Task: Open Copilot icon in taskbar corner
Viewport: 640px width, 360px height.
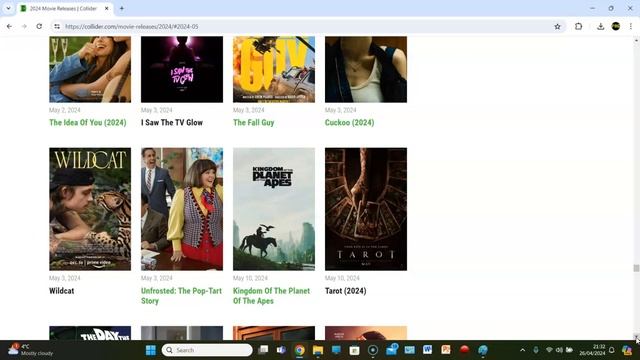Action: pos(627,350)
